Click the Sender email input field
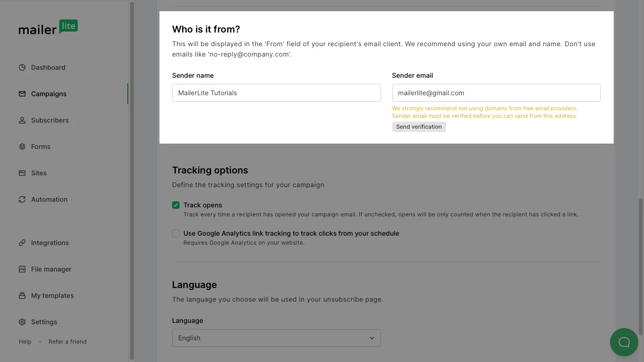 496,93
